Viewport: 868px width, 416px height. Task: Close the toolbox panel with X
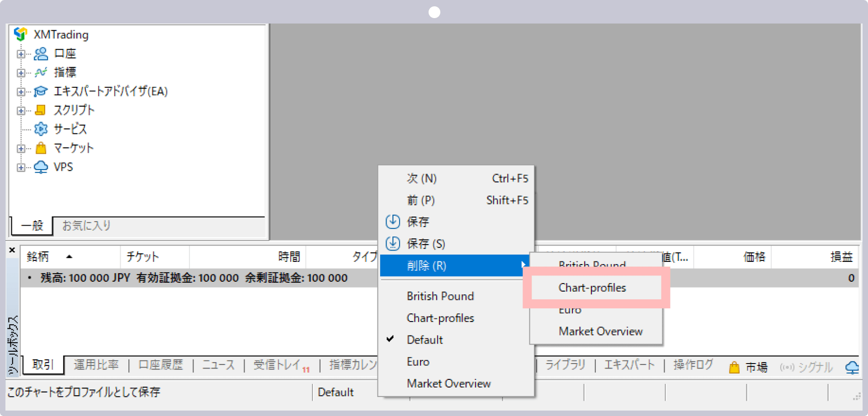(x=12, y=250)
